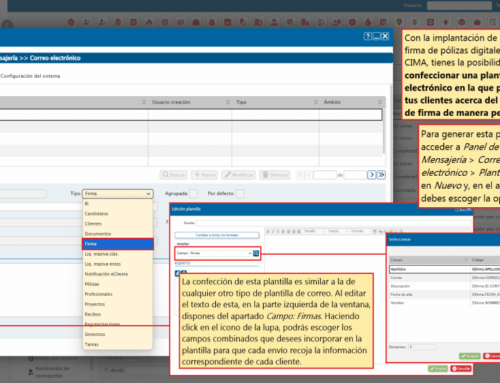Image resolution: width=500 pixels, height=383 pixels.
Task: Open the Formato dropdown in editor
Action: point(360,231)
